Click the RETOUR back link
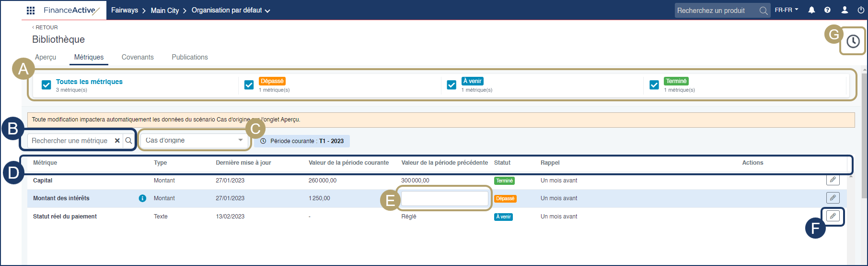The height and width of the screenshot is (266, 868). 45,27
